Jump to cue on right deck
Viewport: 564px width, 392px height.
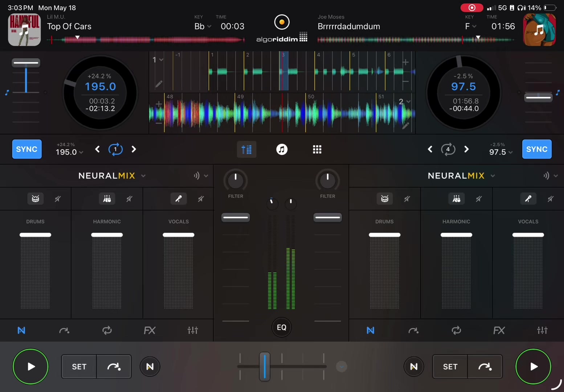tap(485, 367)
